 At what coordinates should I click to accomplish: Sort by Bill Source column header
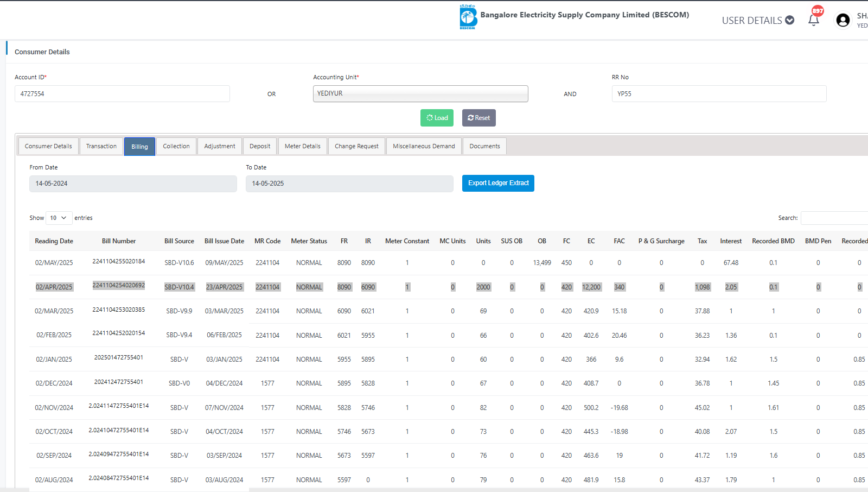179,241
